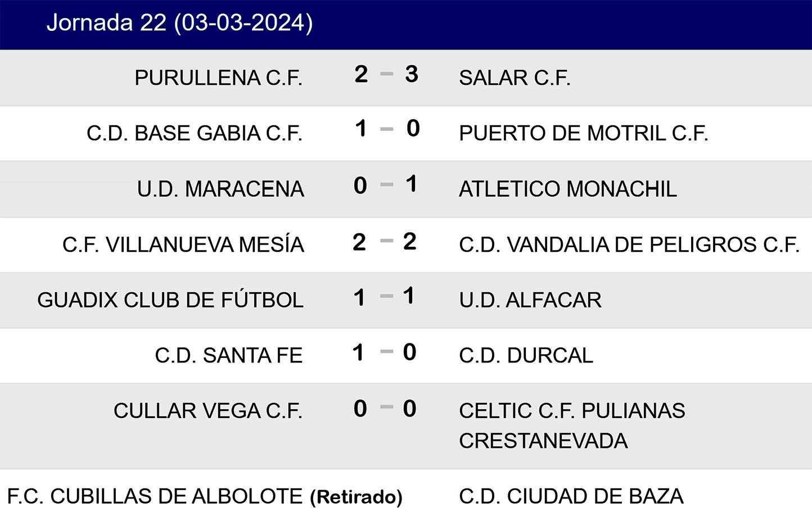Select C.D. BASE GABIA C.F. team name
Image resolution: width=812 pixels, height=530 pixels.
click(x=194, y=133)
